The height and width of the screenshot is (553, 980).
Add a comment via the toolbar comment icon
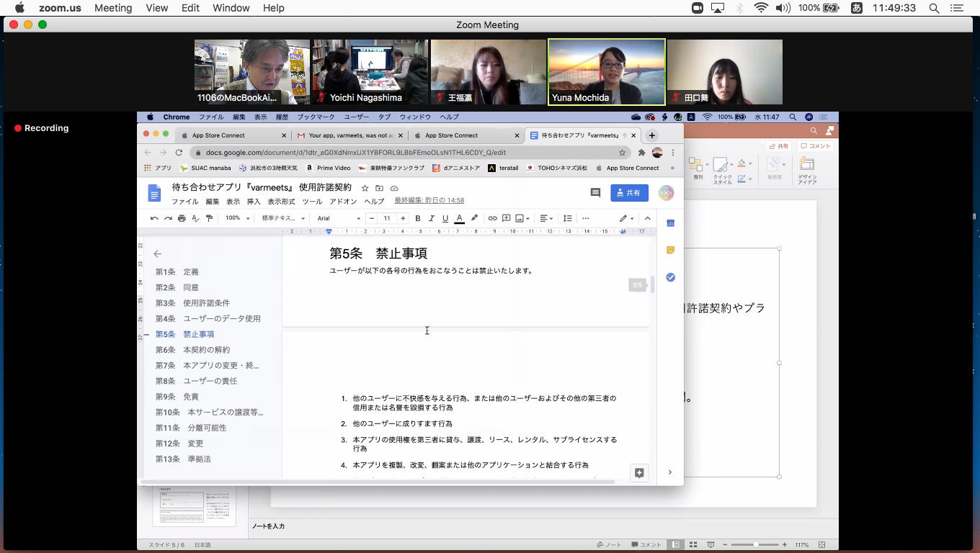pos(506,218)
